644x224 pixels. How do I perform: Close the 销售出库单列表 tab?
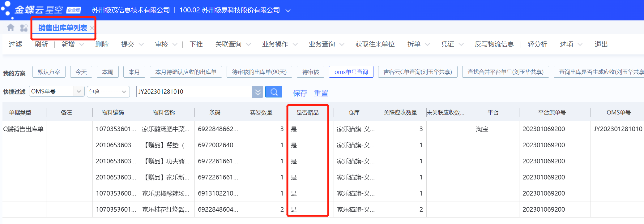92,28
